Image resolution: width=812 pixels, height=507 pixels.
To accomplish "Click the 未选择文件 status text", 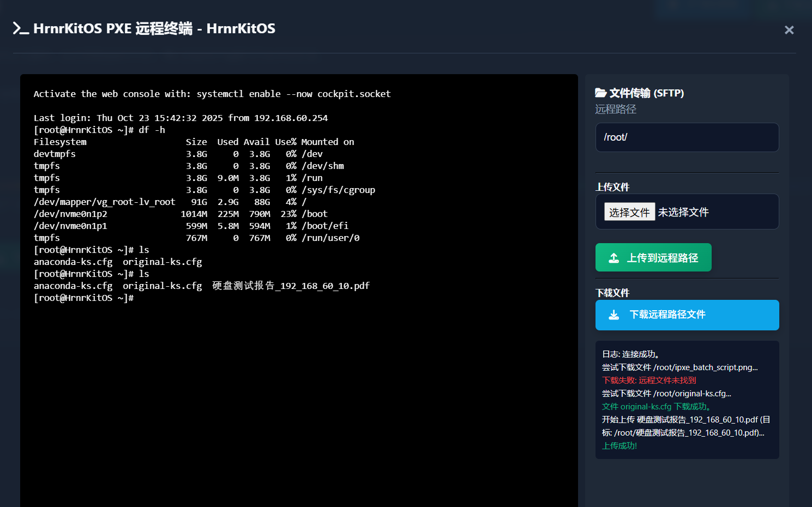I will pos(683,212).
